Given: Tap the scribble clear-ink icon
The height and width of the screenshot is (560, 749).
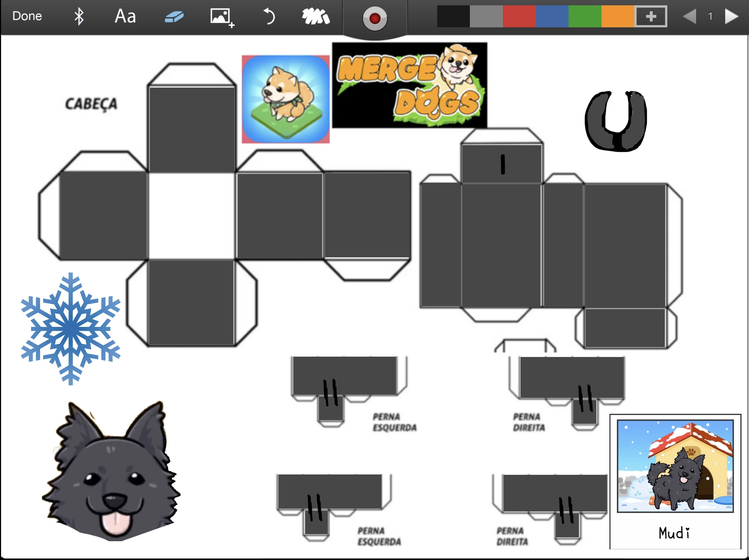Looking at the screenshot, I should click(315, 17).
